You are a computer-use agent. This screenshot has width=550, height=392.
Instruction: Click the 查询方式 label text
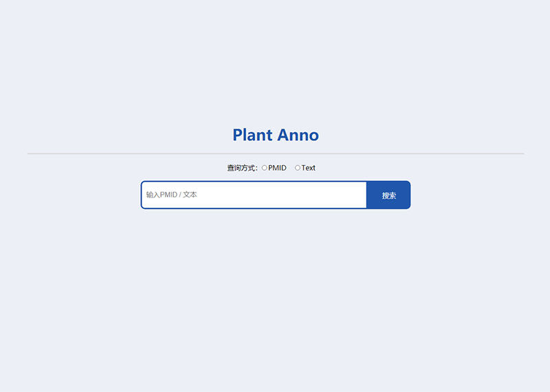click(242, 168)
